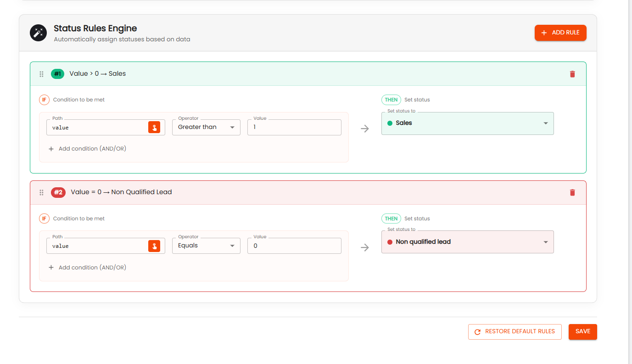Image resolution: width=632 pixels, height=364 pixels.
Task: Focus the Value field in rule #1
Action: click(294, 128)
